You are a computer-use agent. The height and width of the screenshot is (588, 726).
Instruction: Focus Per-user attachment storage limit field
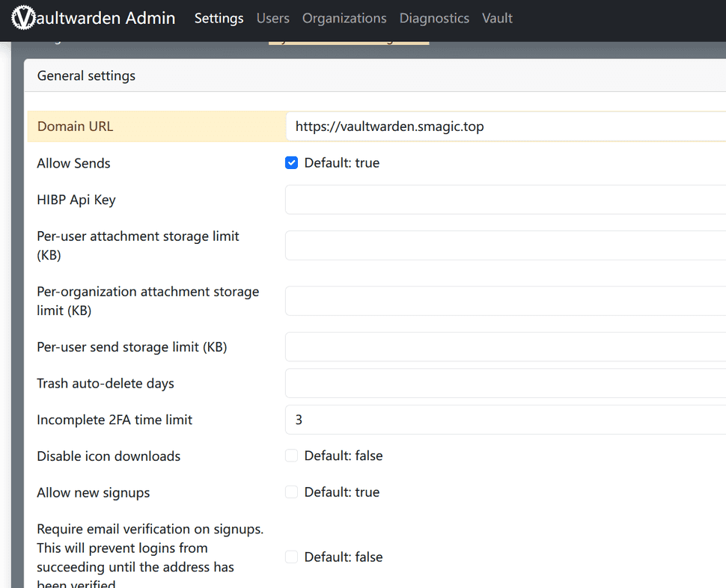(506, 245)
